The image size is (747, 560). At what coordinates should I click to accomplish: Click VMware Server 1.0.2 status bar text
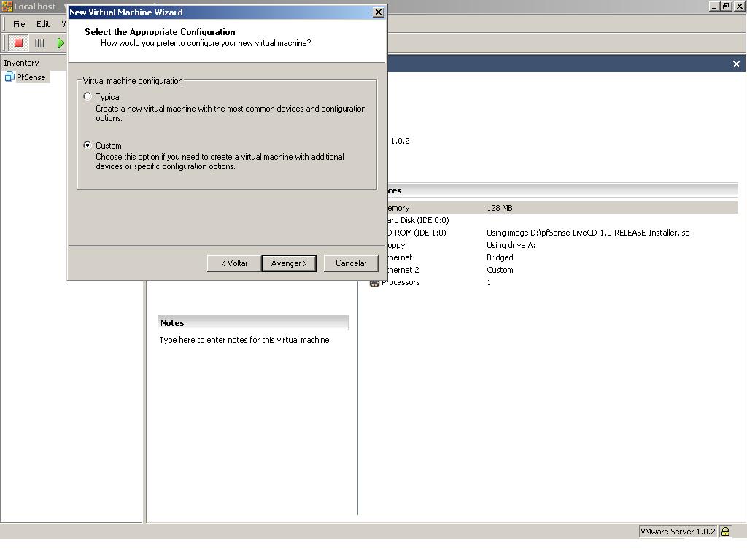click(678, 532)
